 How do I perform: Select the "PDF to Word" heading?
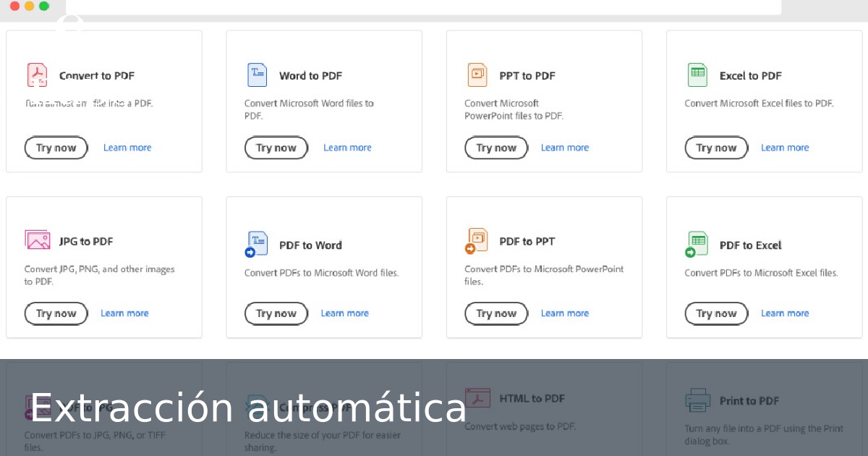click(x=311, y=245)
